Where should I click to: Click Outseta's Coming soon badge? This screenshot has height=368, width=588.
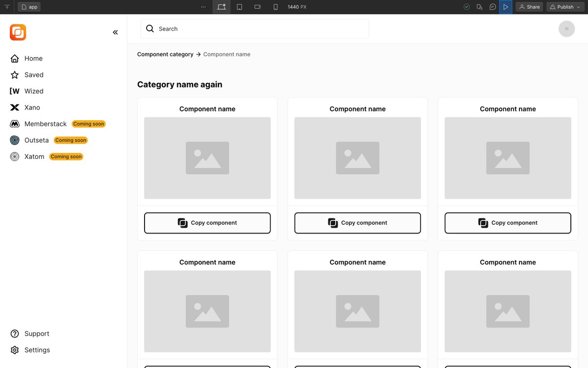71,140
